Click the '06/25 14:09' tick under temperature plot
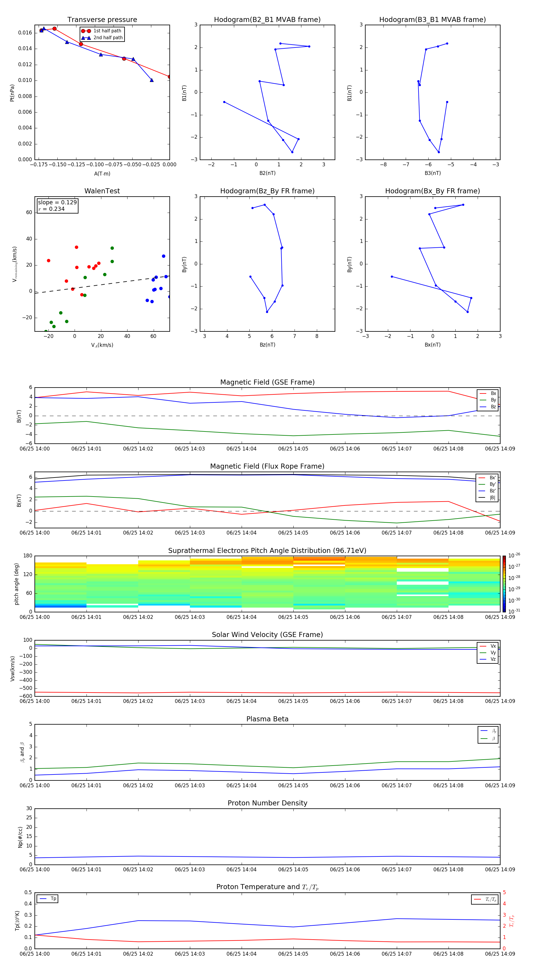Screen dimensions: 535x980 click(500, 954)
